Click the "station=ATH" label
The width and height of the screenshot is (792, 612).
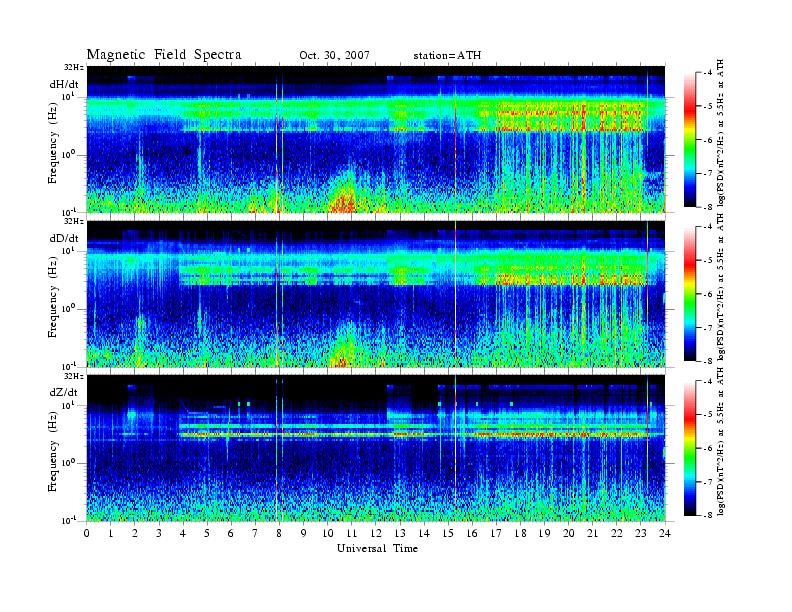[x=447, y=56]
